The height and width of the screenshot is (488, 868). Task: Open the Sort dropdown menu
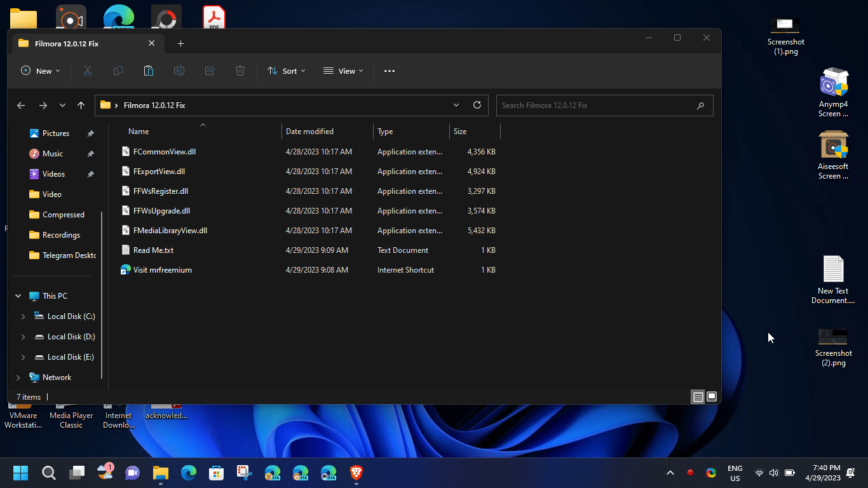(287, 71)
